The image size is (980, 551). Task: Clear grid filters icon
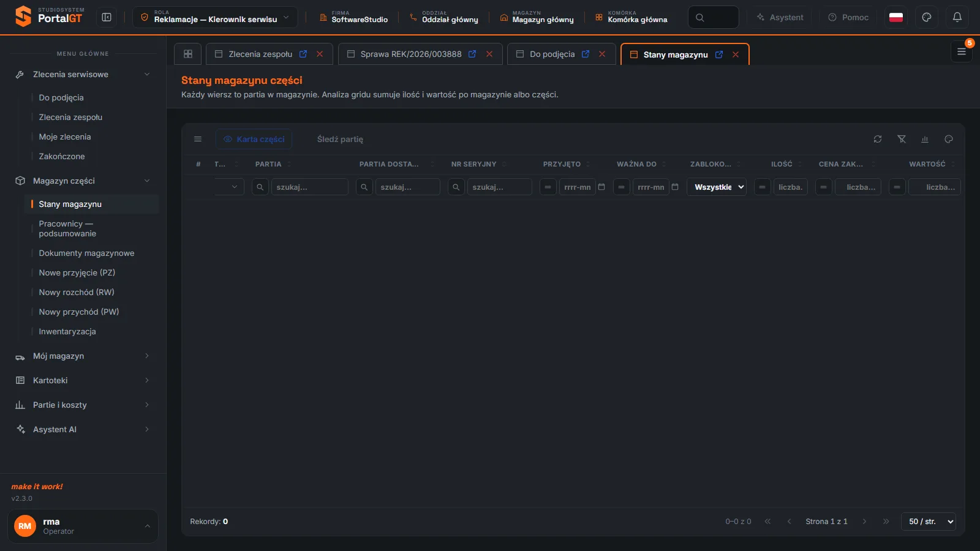[902, 139]
